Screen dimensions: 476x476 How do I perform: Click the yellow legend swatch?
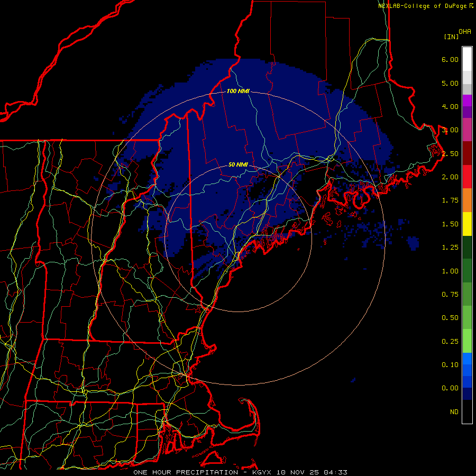[467, 224]
